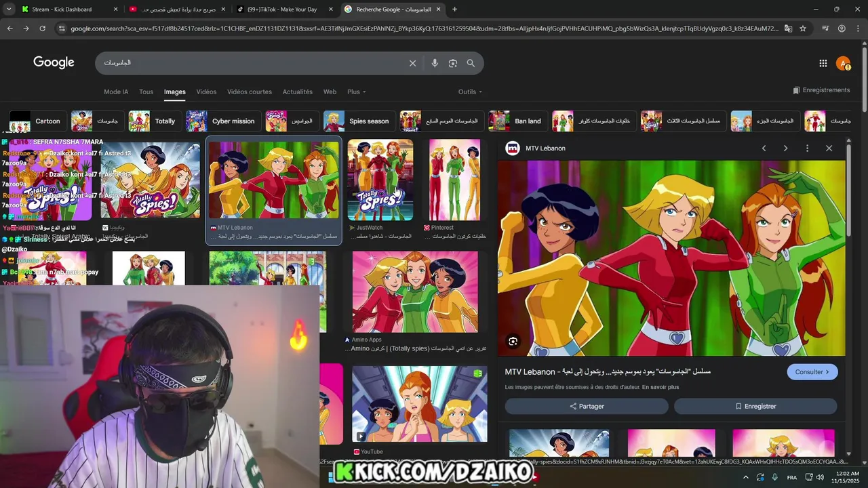Open Google account avatar menu
Viewport: 868px width, 488px height.
click(844, 63)
